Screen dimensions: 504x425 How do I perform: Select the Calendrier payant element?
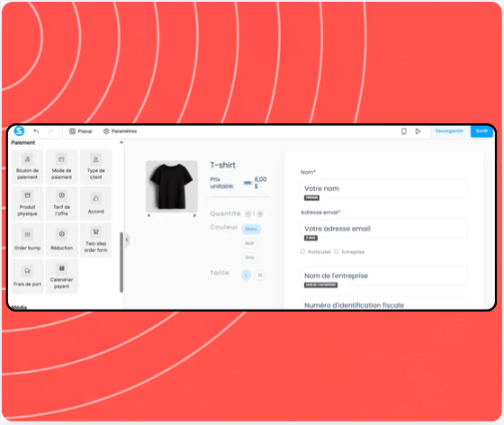pyautogui.click(x=61, y=276)
